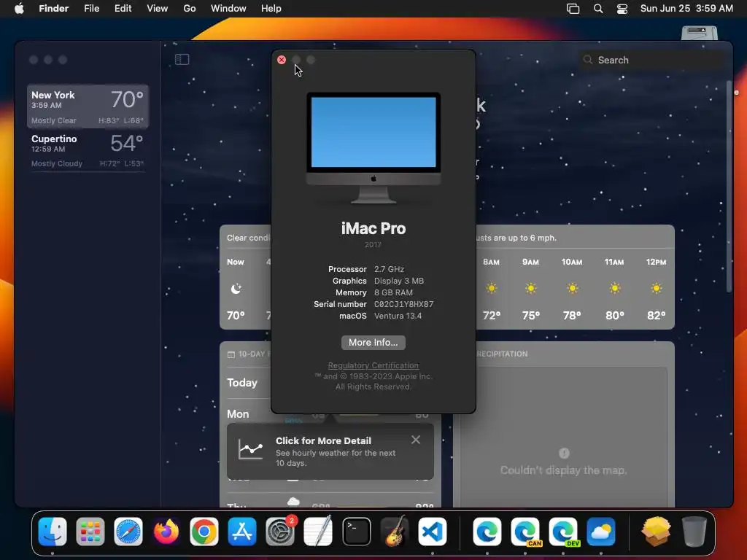Click the 8AM hourly forecast sun icon
This screenshot has width=747, height=560.
492,288
